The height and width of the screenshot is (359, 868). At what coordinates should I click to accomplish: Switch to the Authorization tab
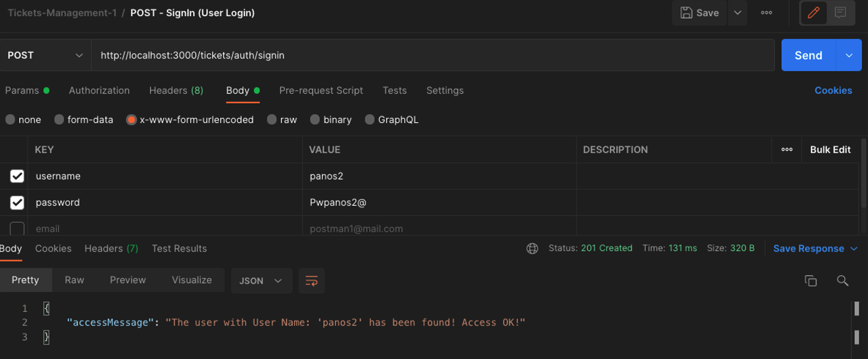[x=99, y=90]
